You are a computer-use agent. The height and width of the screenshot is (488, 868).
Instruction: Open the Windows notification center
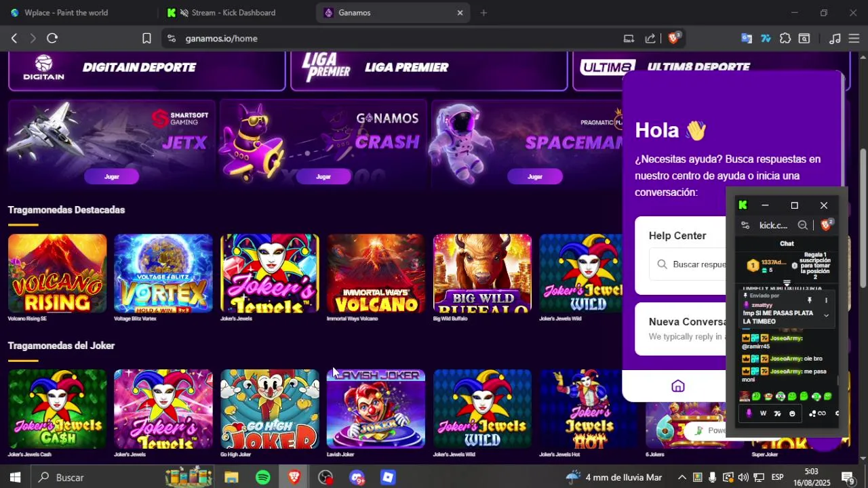coord(848,477)
